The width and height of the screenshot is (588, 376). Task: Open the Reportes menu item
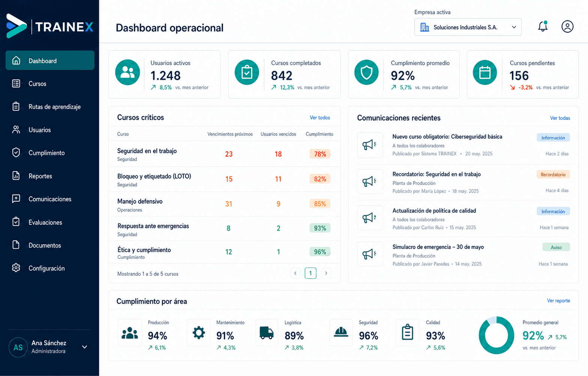pos(50,176)
